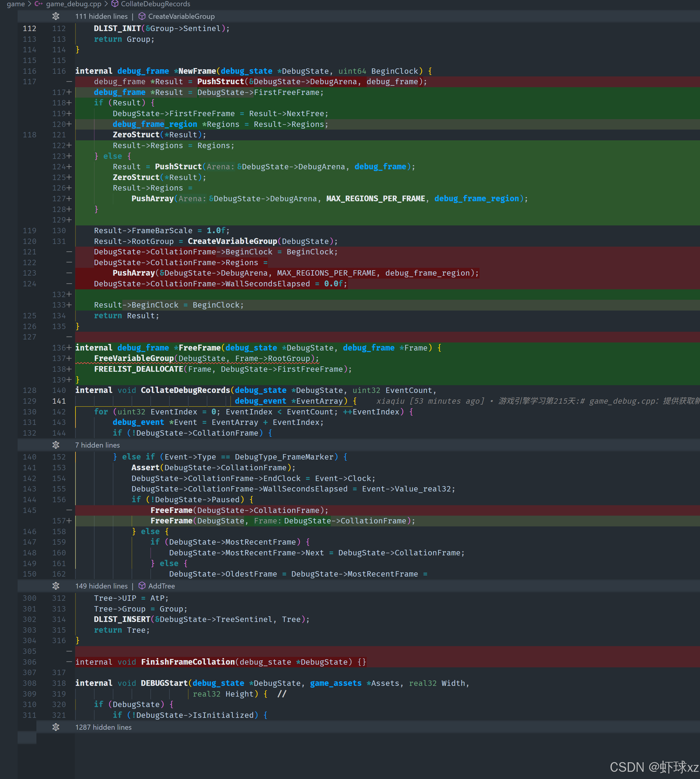Click the FinishFrameCollation function name
This screenshot has height=779, width=700.
[188, 662]
